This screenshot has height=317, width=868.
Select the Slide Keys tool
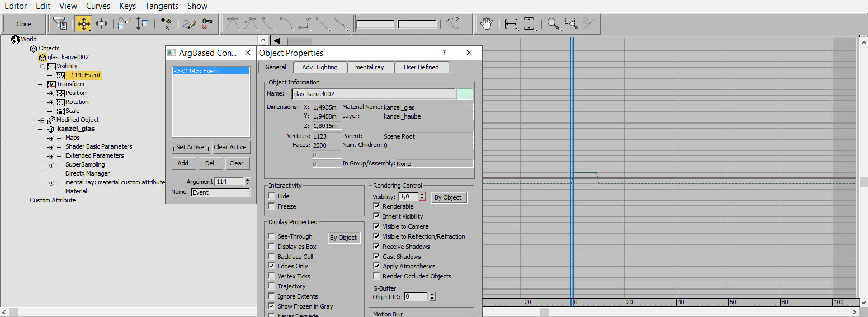click(101, 24)
